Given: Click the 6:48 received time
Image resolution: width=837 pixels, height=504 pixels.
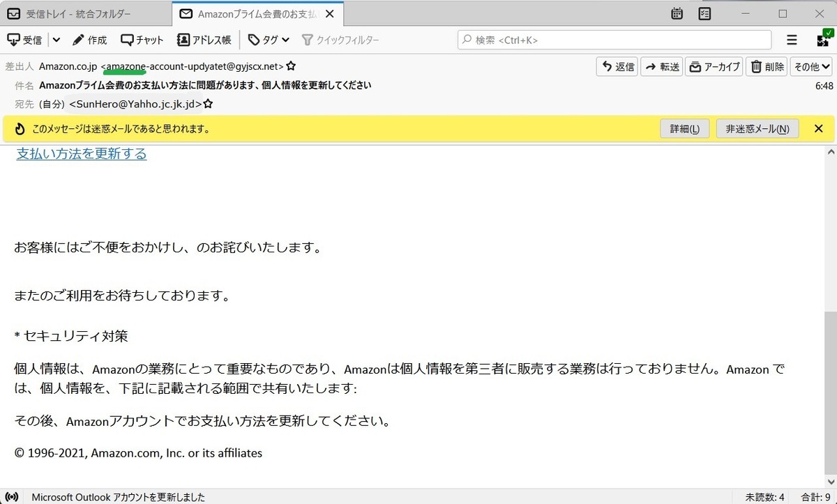Looking at the screenshot, I should (x=824, y=86).
